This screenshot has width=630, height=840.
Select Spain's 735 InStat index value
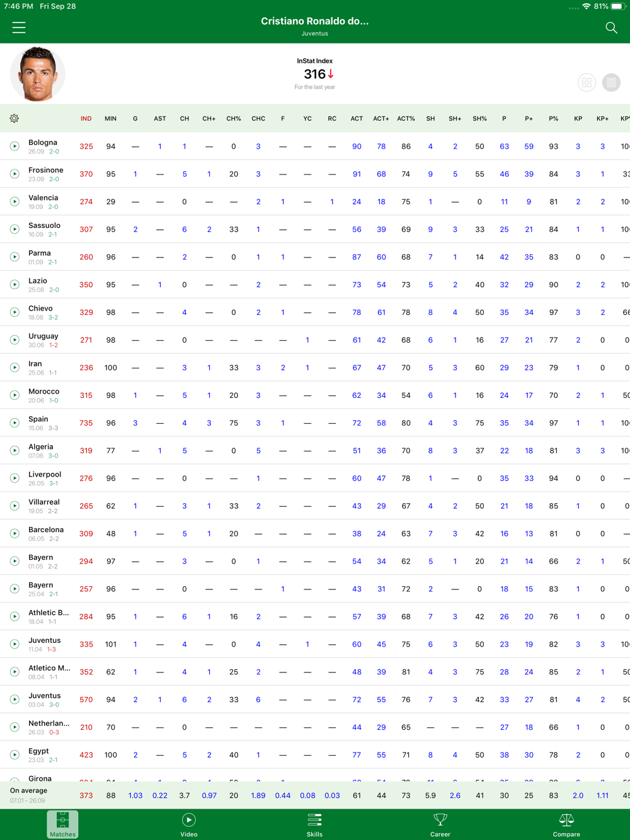click(86, 423)
